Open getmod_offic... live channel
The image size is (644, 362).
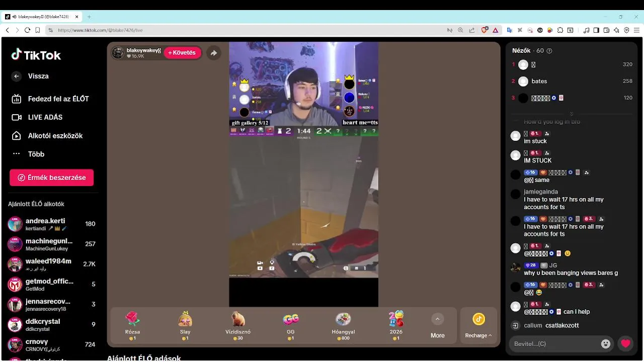pyautogui.click(x=51, y=285)
